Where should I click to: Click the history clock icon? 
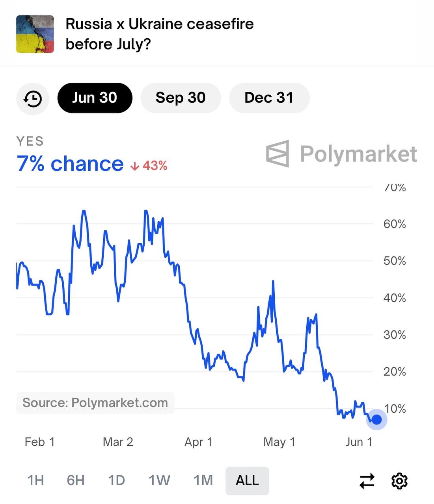[33, 98]
